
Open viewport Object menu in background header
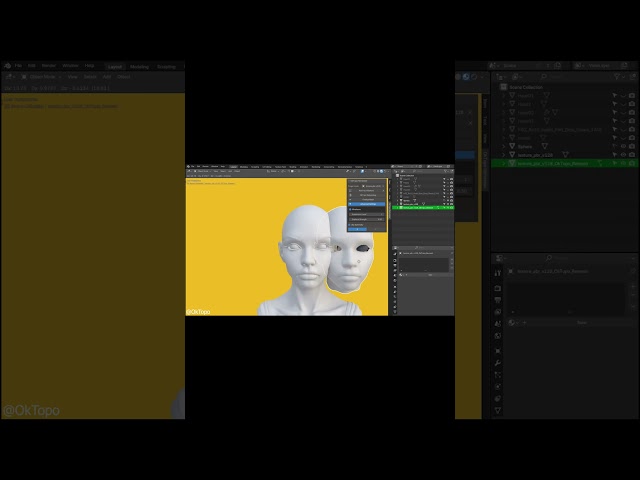click(x=123, y=77)
